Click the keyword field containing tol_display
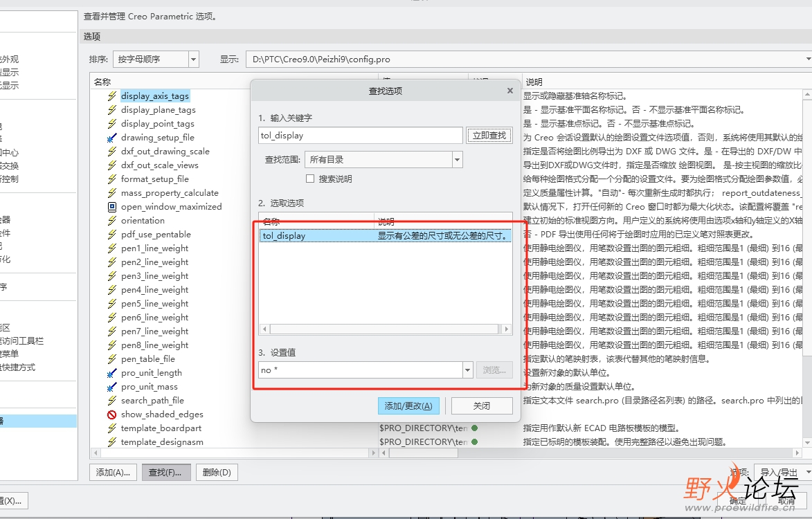Screen dimensions: 812x519 click(x=361, y=136)
